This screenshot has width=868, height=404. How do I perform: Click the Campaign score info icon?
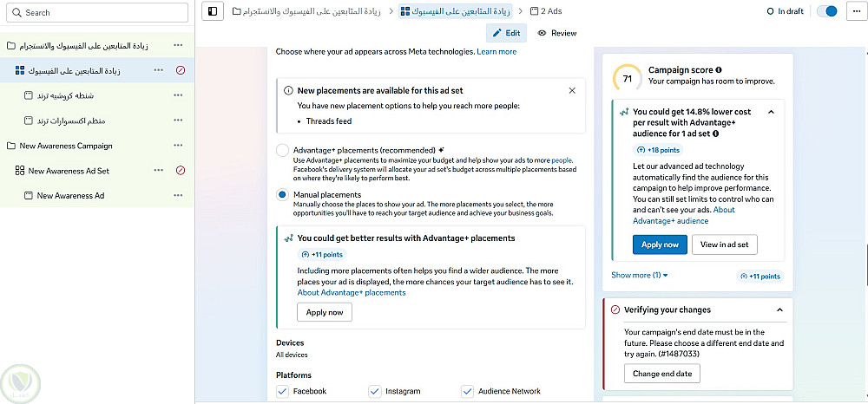tap(719, 70)
